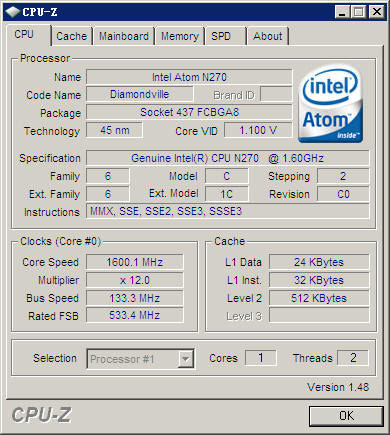The height and width of the screenshot is (435, 390).
Task: Click the Socket 437 FCBGA8 package value
Action: [x=189, y=112]
